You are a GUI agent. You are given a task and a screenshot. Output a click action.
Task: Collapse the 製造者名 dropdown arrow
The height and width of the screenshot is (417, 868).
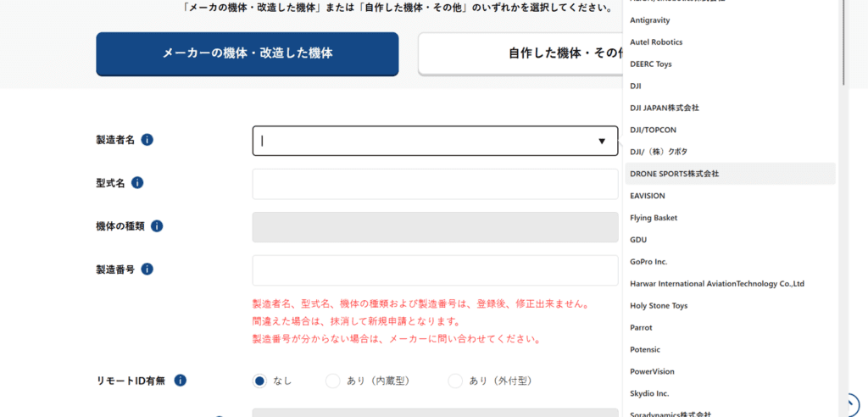tap(602, 142)
